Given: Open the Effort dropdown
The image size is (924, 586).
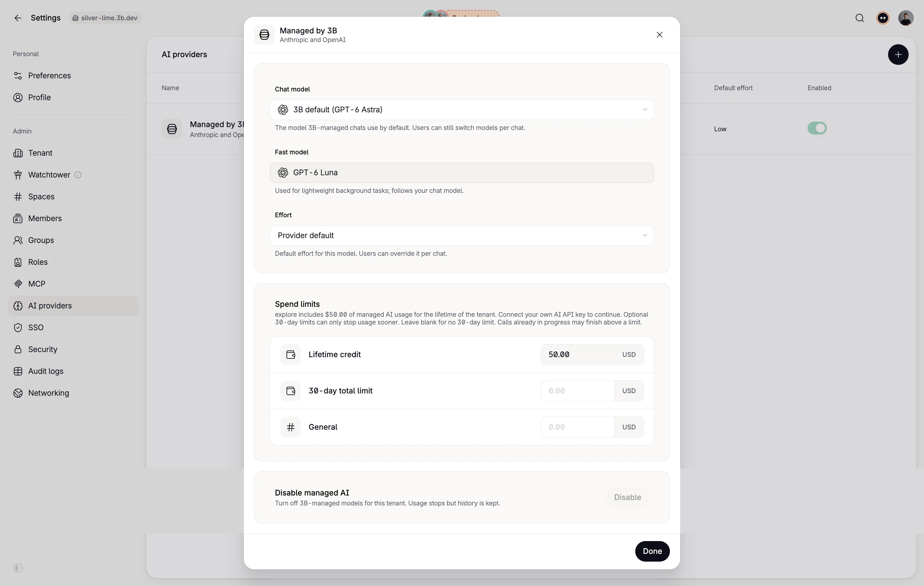Looking at the screenshot, I should click(462, 236).
